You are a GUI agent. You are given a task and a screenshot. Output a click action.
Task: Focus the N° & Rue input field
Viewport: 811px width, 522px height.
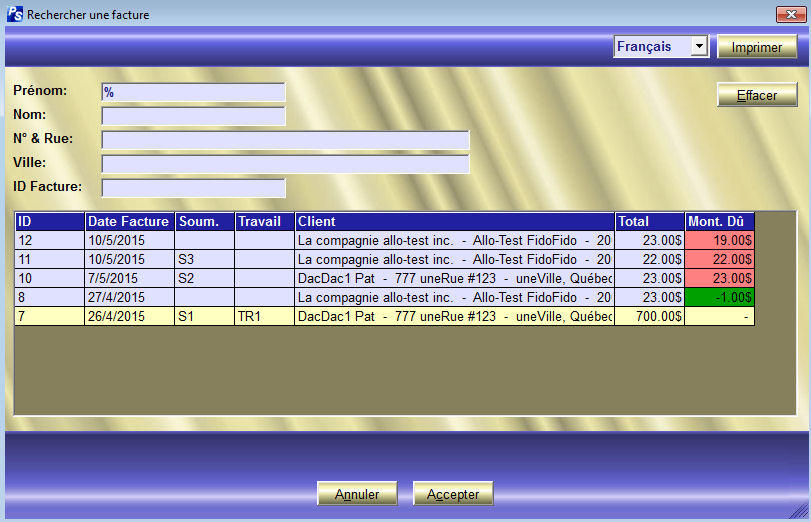286,140
